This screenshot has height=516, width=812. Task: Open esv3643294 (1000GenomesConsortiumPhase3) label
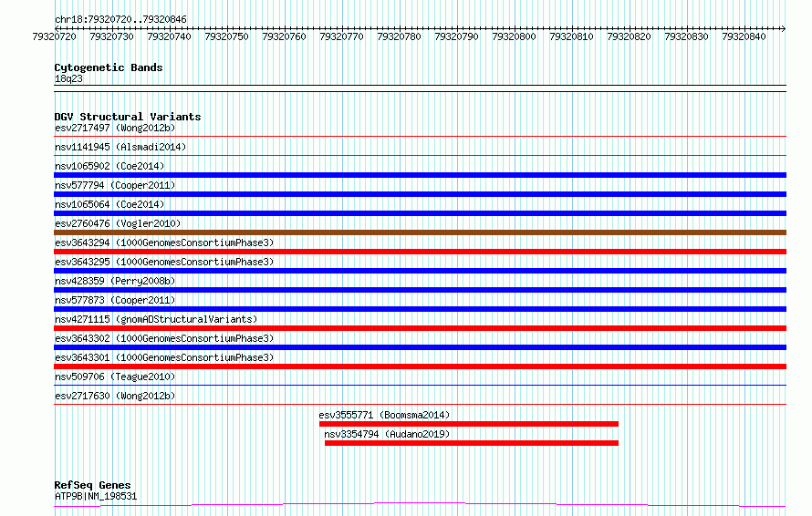(164, 243)
